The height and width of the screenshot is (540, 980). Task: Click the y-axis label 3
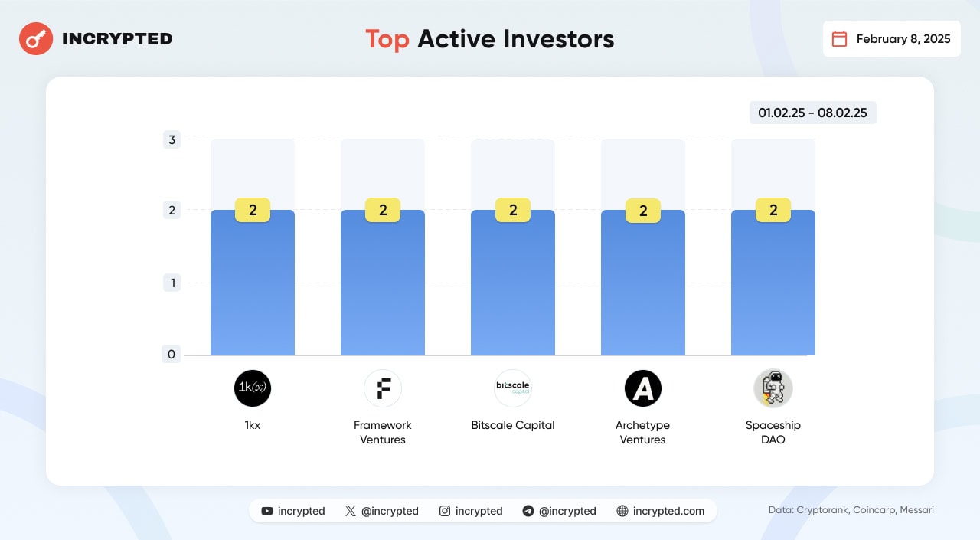tap(171, 139)
